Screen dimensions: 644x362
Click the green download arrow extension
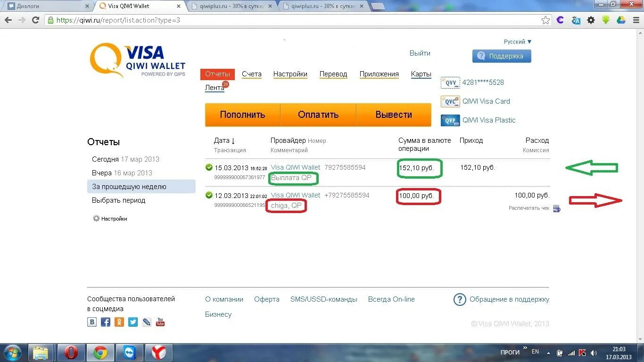pos(606,20)
